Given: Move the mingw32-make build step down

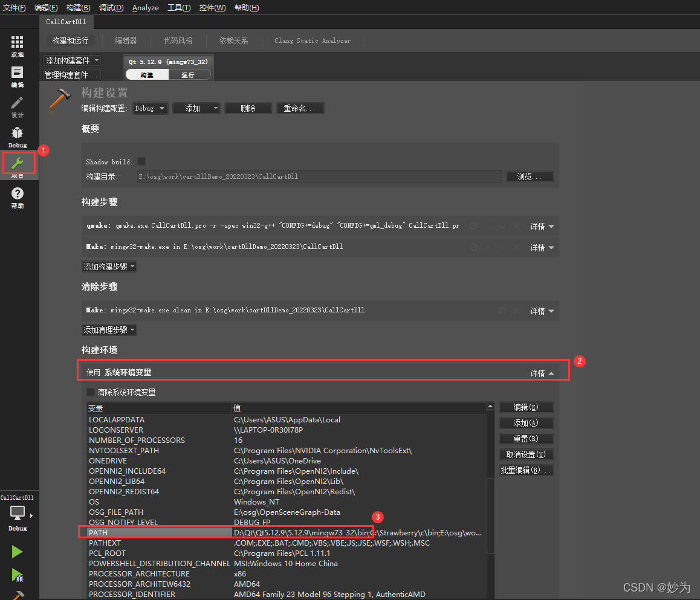Looking at the screenshot, I should click(502, 247).
